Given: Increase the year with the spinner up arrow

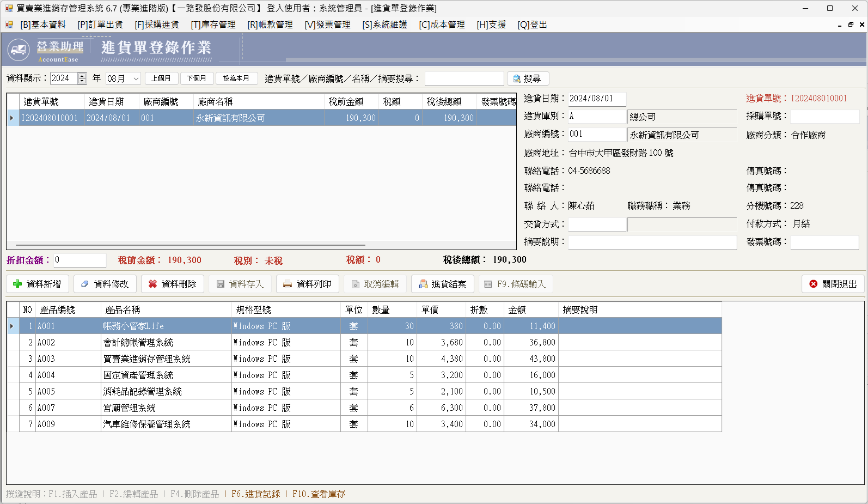Looking at the screenshot, I should [82, 76].
